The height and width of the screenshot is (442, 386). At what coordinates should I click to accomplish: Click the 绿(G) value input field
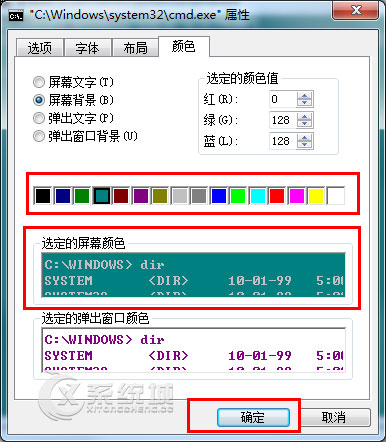pos(283,120)
